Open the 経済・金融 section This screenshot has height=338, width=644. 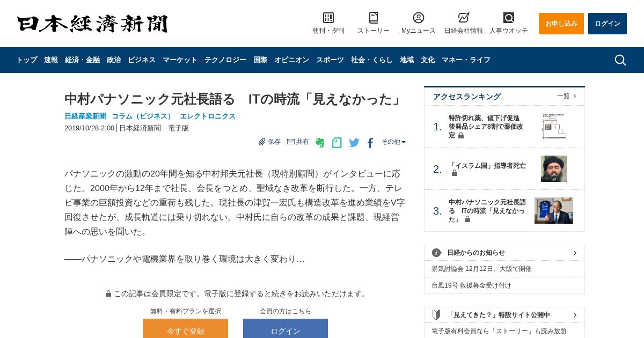click(x=82, y=60)
